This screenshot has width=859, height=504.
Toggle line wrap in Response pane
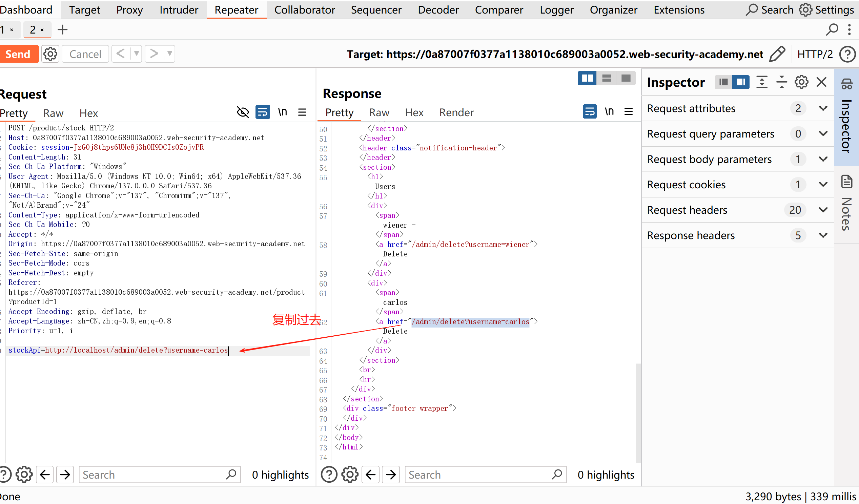[590, 111]
